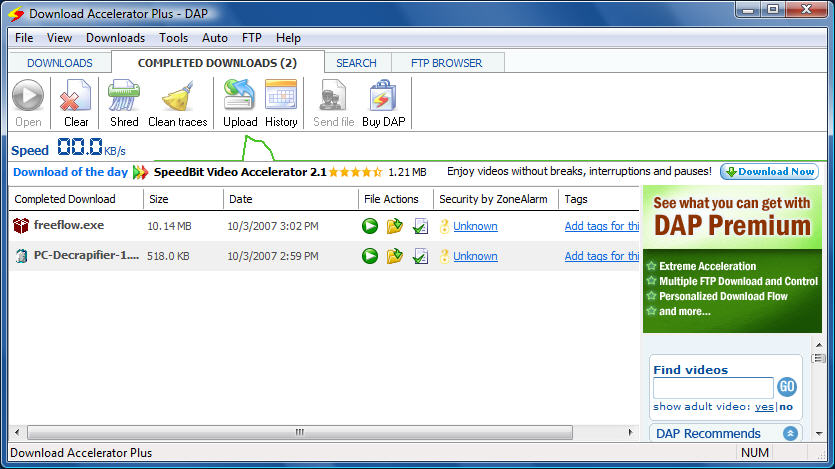The width and height of the screenshot is (835, 469).
Task: Click SpeedBit Video Accelerator 2.1 title
Action: click(x=240, y=172)
